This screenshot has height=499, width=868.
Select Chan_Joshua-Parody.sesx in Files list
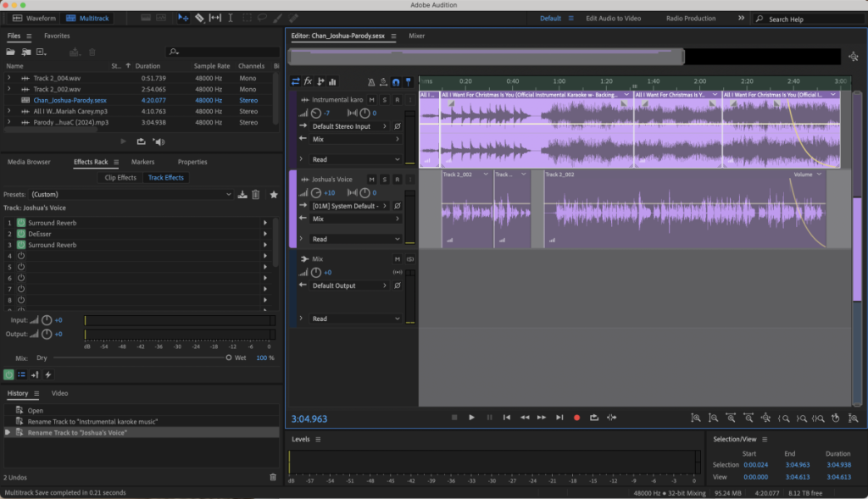point(70,100)
